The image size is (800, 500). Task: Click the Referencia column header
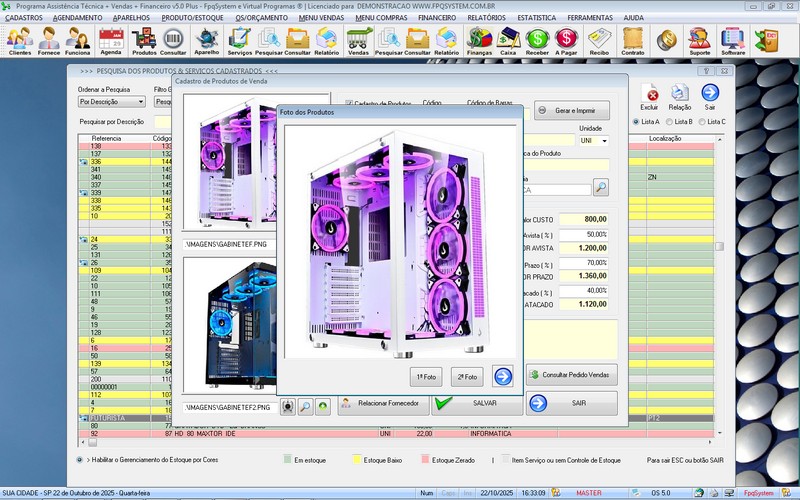click(106, 138)
